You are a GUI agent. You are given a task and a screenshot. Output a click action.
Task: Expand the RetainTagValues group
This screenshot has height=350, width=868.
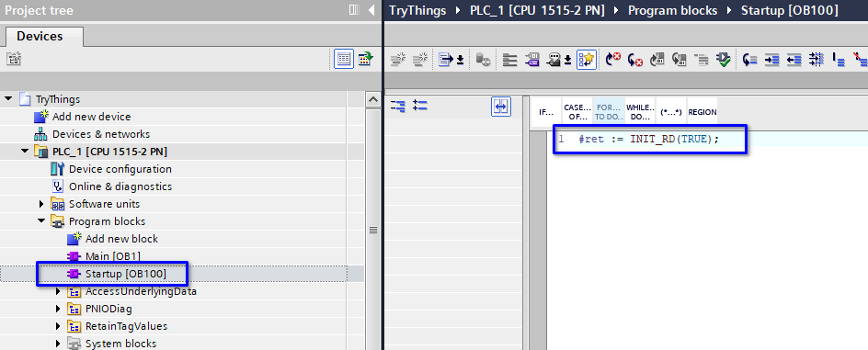coord(58,326)
